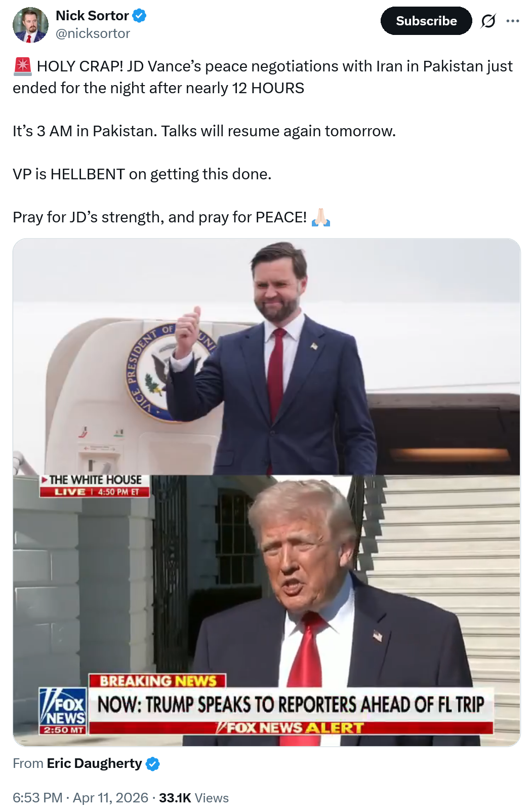Viewport: 531px width, 812px height.
Task: Open Nick Sortor's profile avatar
Action: point(30,25)
